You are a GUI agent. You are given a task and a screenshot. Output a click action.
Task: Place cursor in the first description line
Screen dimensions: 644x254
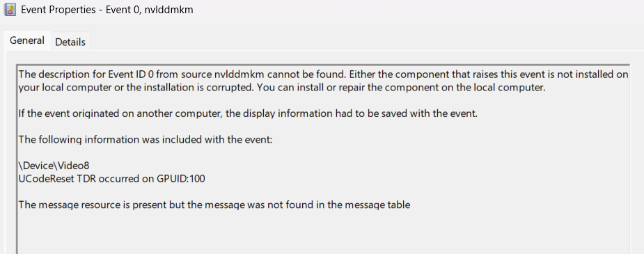(323, 74)
